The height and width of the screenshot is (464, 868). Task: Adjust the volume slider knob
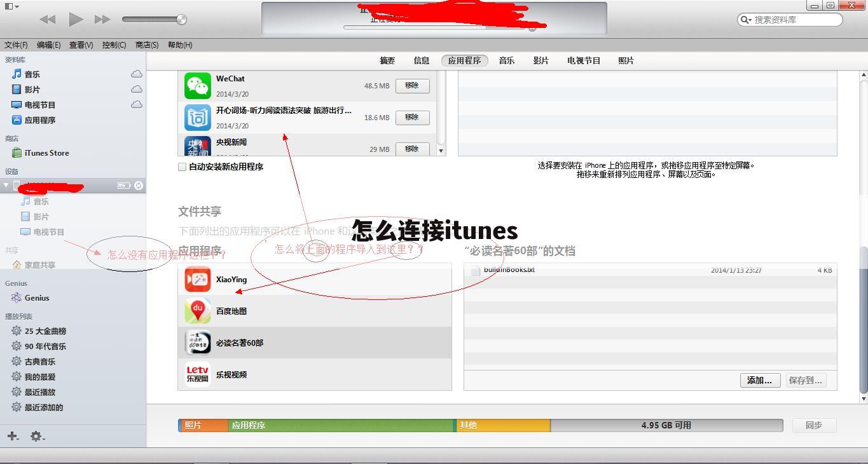[181, 19]
